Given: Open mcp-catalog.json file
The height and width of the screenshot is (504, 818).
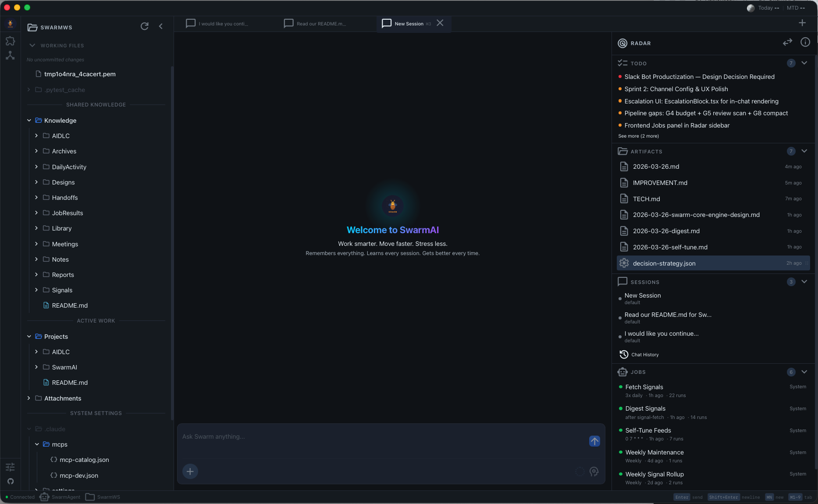Looking at the screenshot, I should point(84,459).
